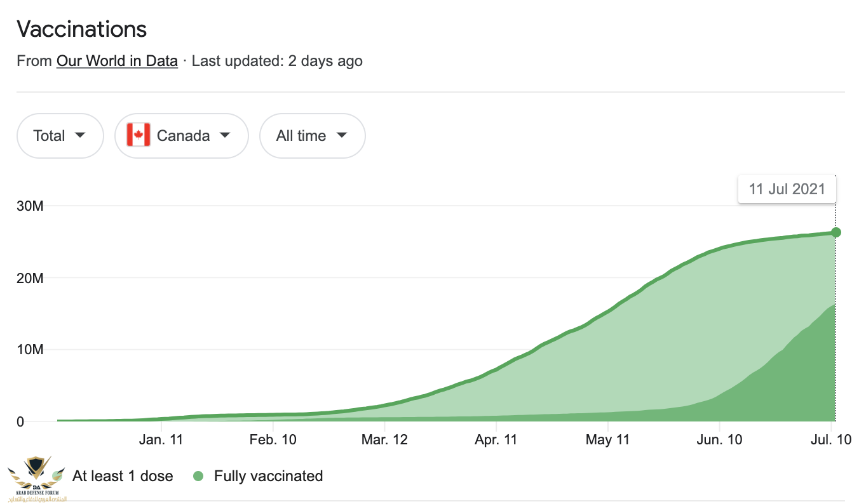
Task: Click the Arab Defense Forum logo
Action: coord(36,478)
